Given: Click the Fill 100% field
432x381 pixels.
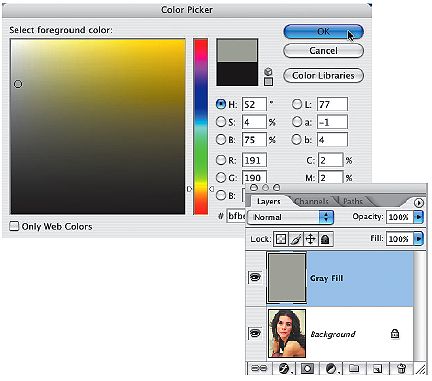Looking at the screenshot, I should tap(399, 239).
